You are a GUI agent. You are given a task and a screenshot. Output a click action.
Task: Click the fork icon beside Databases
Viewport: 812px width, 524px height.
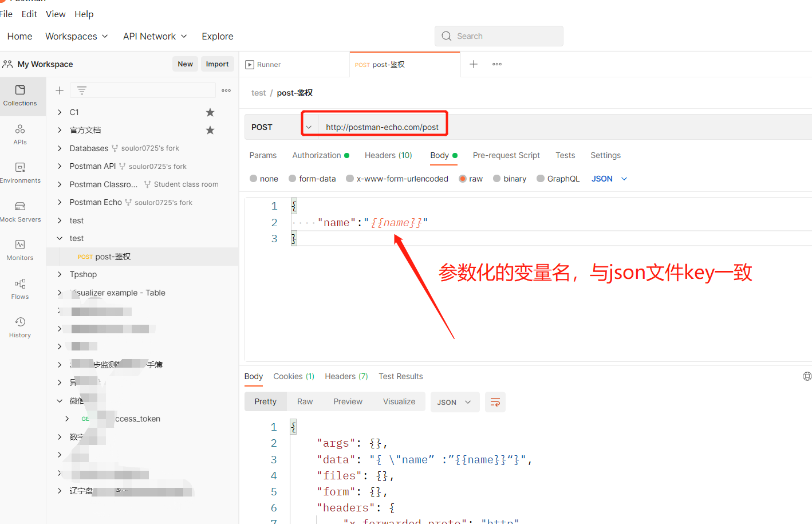click(115, 148)
